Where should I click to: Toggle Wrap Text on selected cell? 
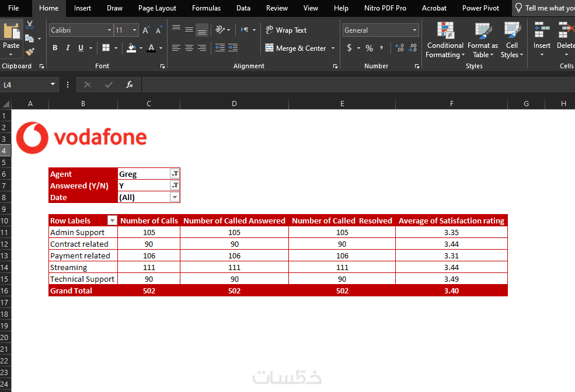point(286,30)
